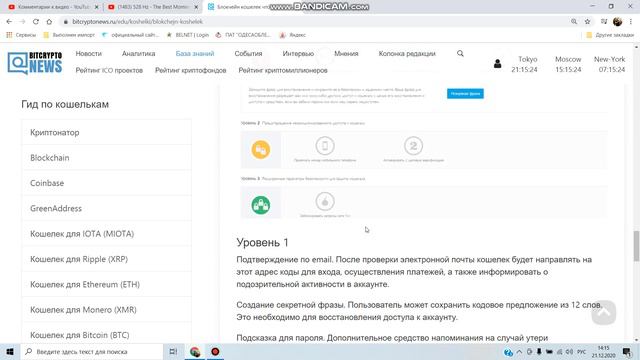Click the Tor blocking circle icon
The height and width of the screenshot is (360, 640).
coord(325,201)
